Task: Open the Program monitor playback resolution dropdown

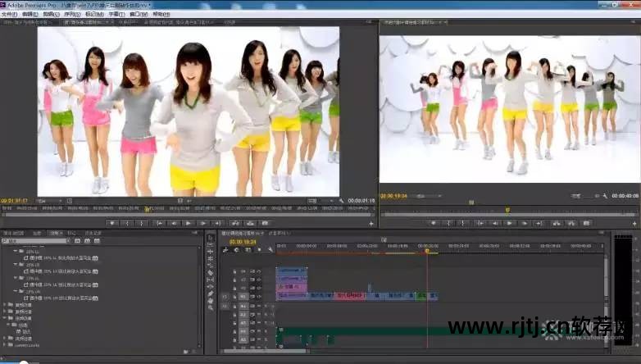Action: [584, 196]
